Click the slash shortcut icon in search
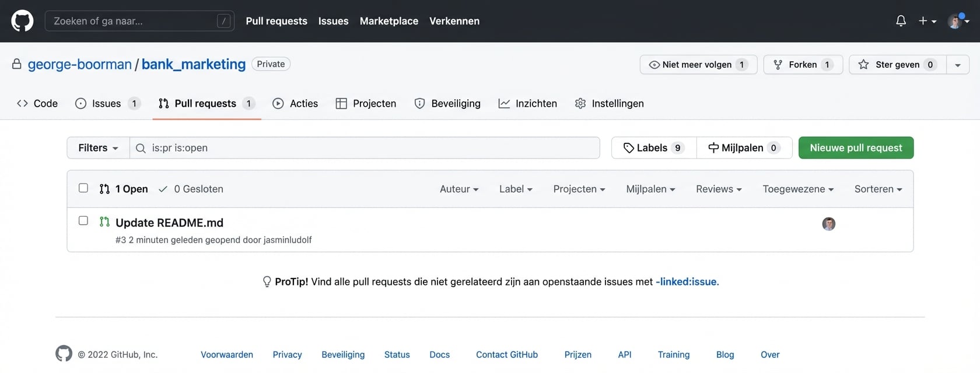The height and width of the screenshot is (373, 980). tap(223, 21)
